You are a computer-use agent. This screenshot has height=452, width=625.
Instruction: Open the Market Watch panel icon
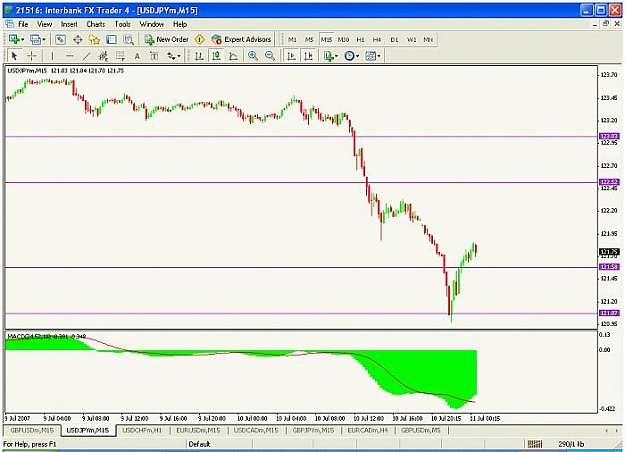click(x=60, y=39)
